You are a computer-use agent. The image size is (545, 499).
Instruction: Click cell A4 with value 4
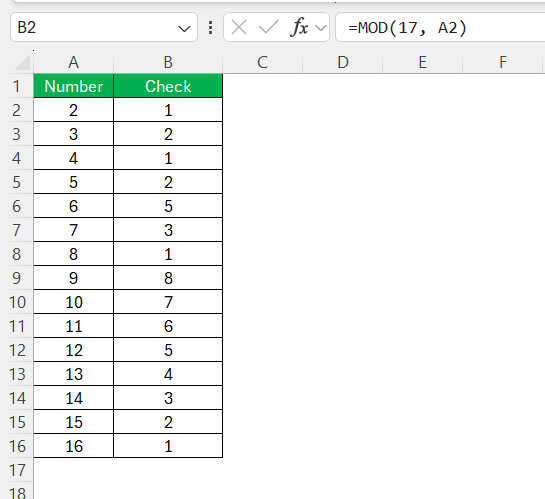[x=73, y=158]
